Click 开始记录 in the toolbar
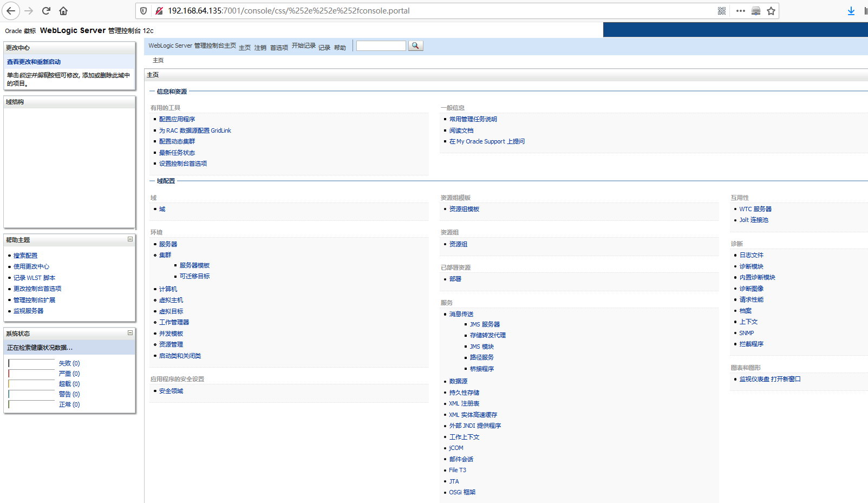 pos(304,45)
